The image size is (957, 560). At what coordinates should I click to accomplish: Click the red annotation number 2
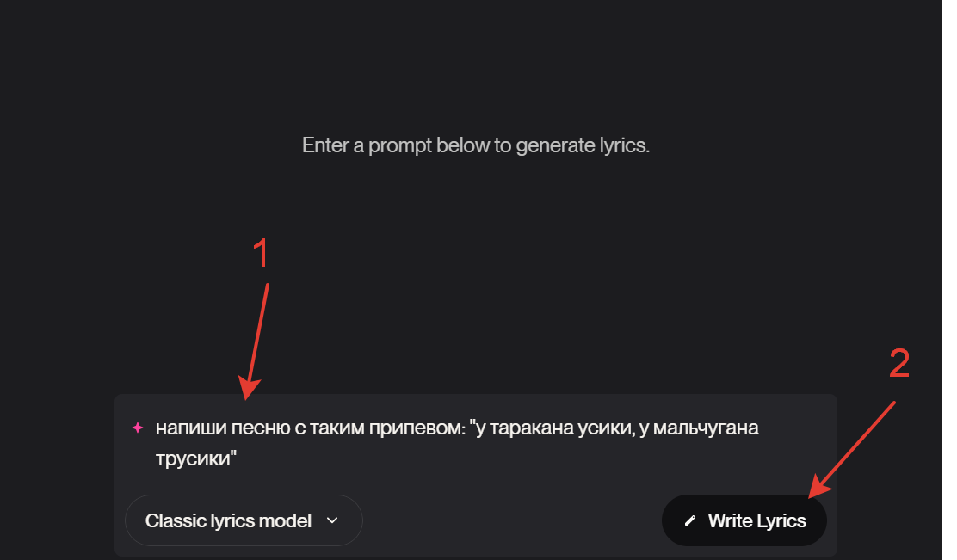click(899, 364)
